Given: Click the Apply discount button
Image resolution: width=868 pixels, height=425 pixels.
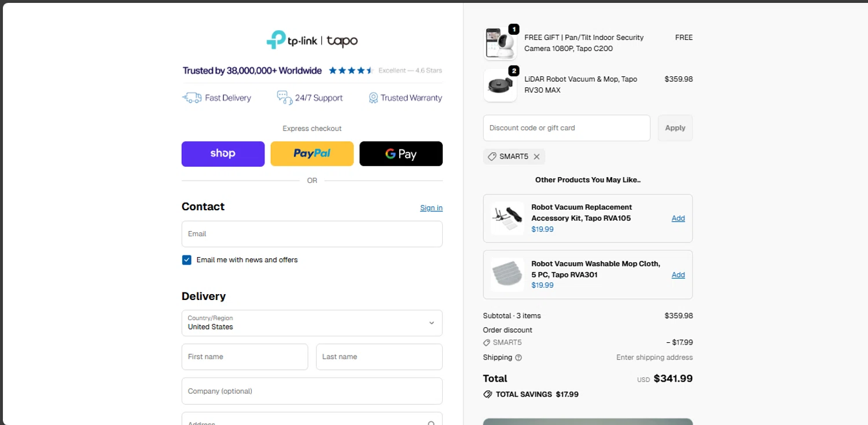Looking at the screenshot, I should click(x=675, y=128).
